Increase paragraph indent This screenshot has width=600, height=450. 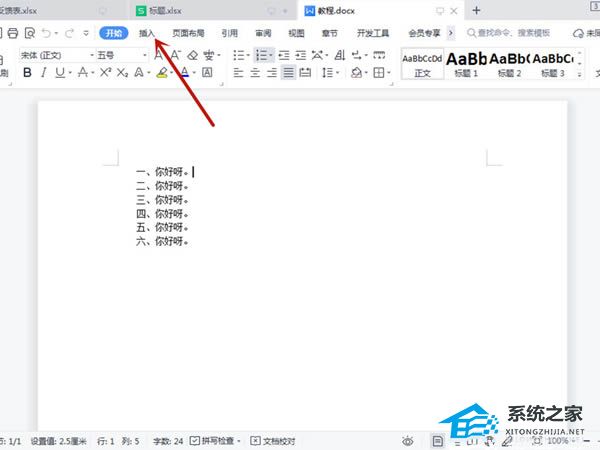coord(301,55)
